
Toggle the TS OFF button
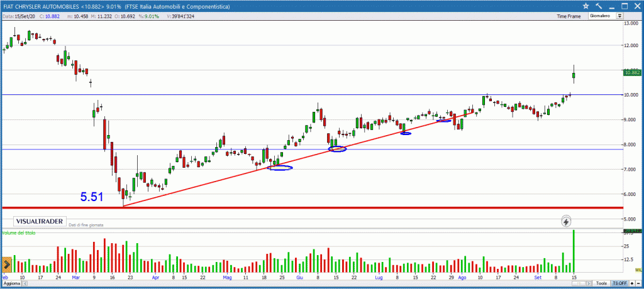[619, 283]
